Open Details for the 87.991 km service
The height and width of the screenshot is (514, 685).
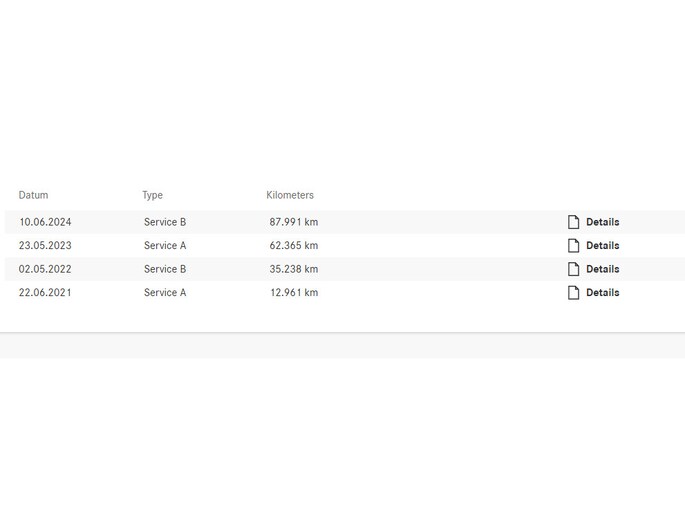click(x=602, y=222)
